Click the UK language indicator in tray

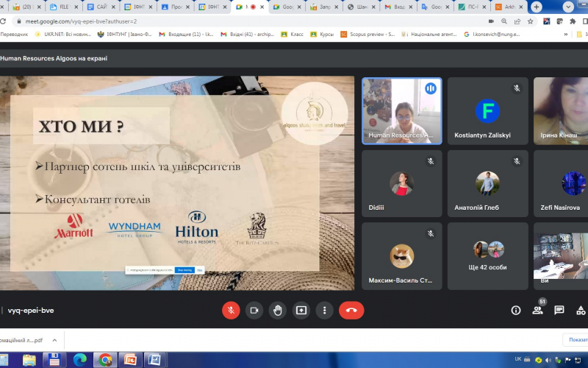click(518, 359)
